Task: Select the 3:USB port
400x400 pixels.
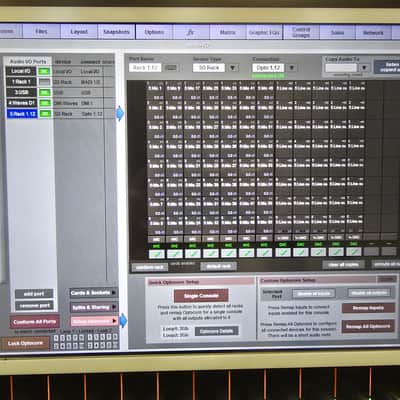Action: point(21,92)
